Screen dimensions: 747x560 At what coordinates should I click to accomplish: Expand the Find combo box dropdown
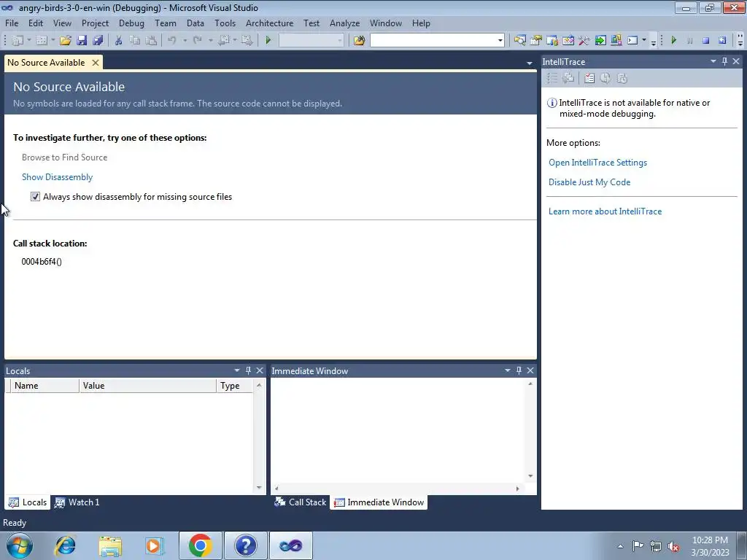[x=500, y=41]
